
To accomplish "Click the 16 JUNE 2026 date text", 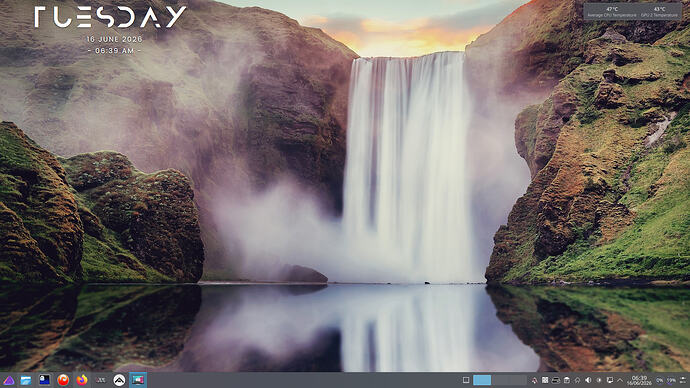I will 114,39.
